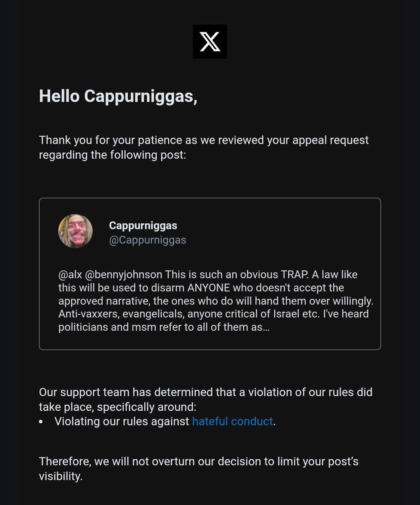Click the "Our support team has determined" sentence
Image resolution: width=420 pixels, height=505 pixels.
tap(205, 392)
